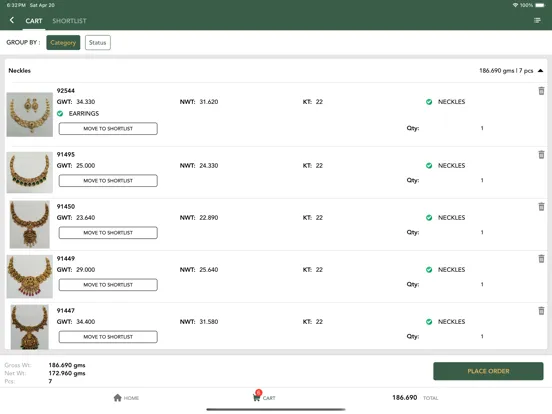The height and width of the screenshot is (414, 552).
Task: Toggle NECKLES check on item 91495
Action: [429, 165]
